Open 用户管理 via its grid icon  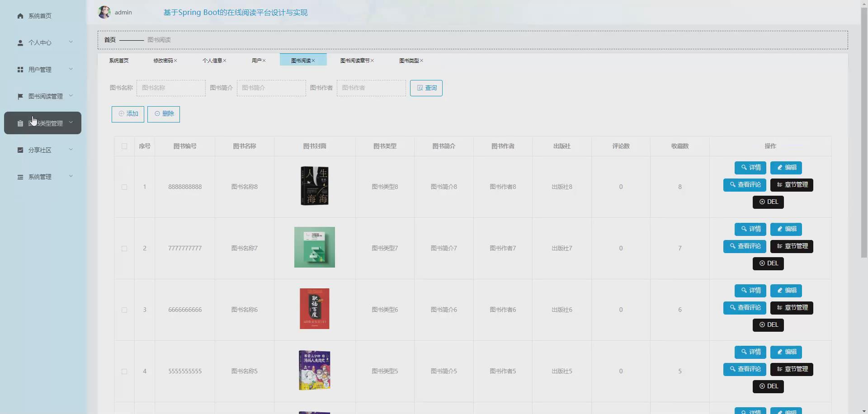20,69
